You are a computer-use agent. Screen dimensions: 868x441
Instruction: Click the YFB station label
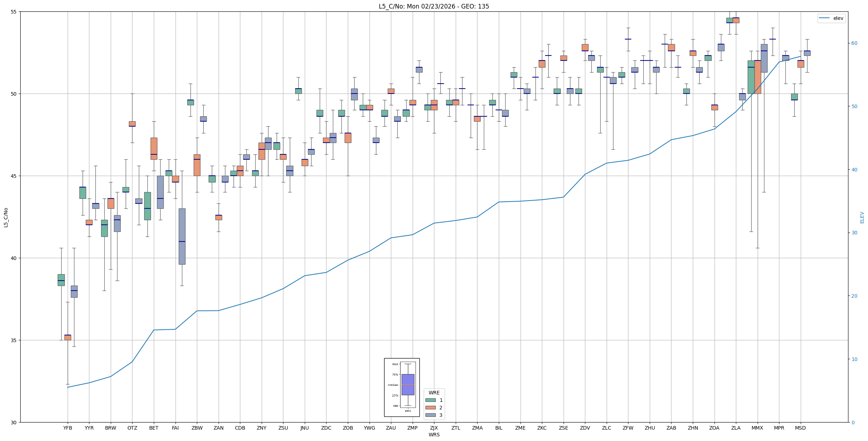click(x=68, y=428)
